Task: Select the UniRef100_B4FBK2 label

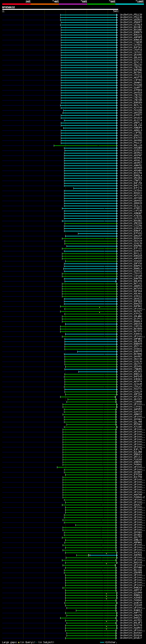Action: tap(131, 306)
